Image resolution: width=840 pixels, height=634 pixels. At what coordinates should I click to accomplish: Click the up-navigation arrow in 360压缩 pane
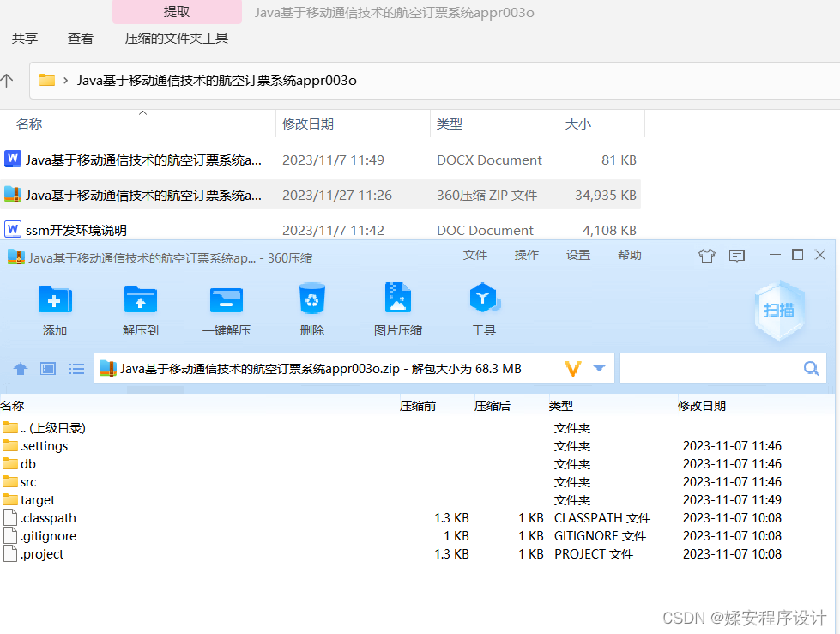pyautogui.click(x=20, y=368)
